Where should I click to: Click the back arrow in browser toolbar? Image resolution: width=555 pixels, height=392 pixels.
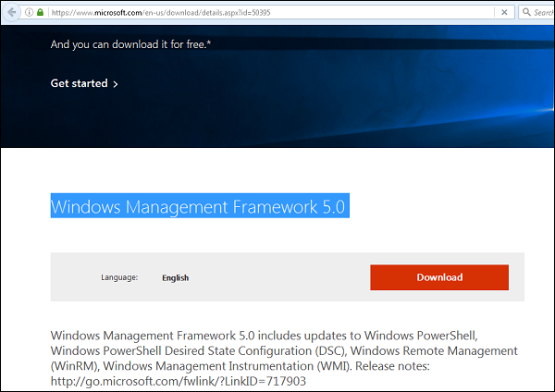pyautogui.click(x=10, y=13)
